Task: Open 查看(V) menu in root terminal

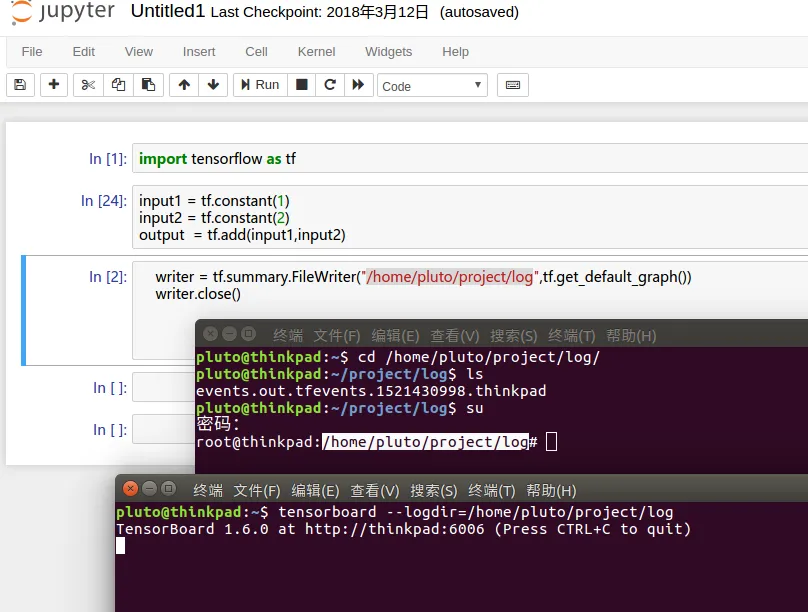Action: tap(455, 336)
